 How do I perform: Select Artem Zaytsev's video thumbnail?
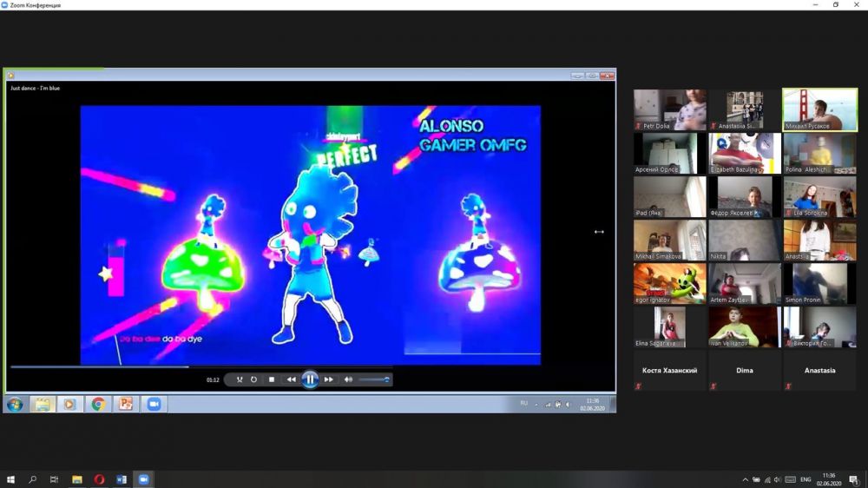tap(745, 284)
